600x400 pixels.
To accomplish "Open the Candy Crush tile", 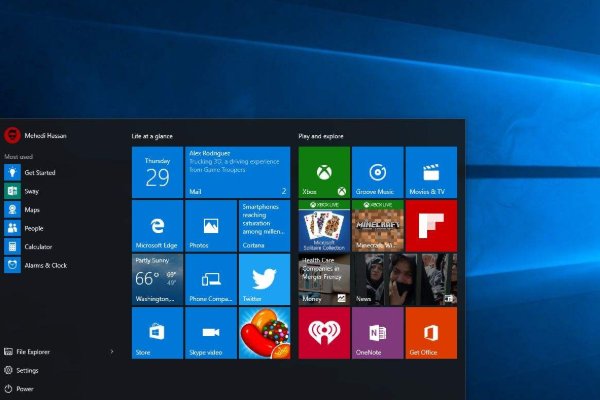I will pos(264,333).
